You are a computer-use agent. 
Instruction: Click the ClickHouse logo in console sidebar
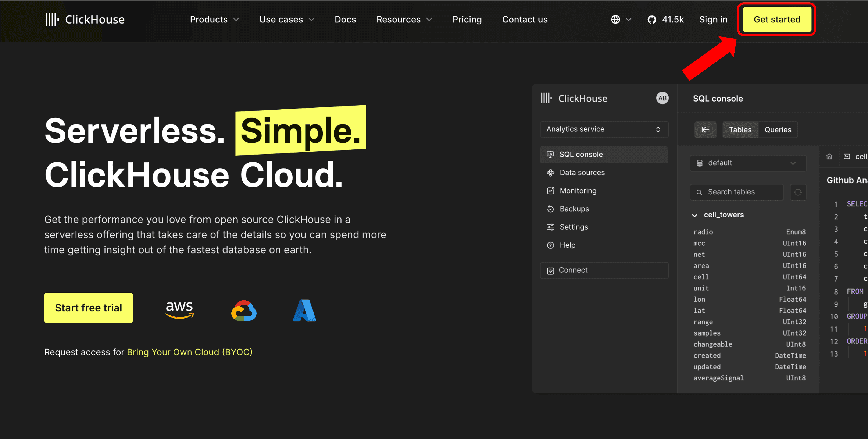click(574, 98)
